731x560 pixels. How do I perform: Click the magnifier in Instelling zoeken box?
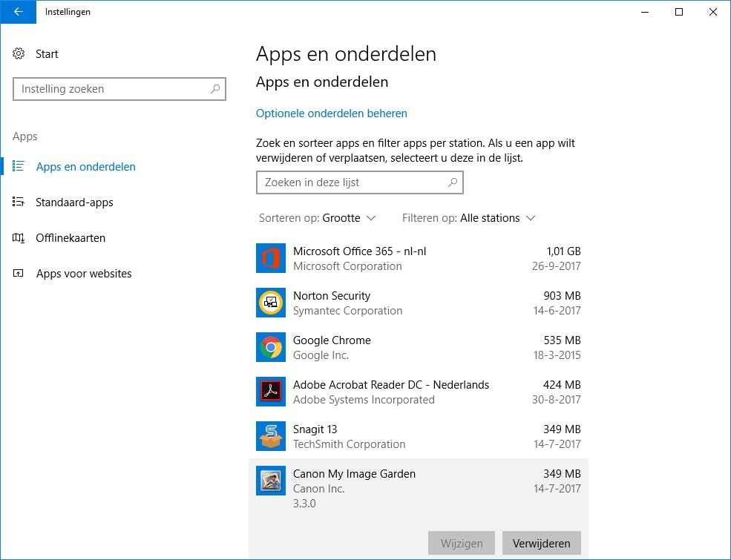pyautogui.click(x=215, y=88)
